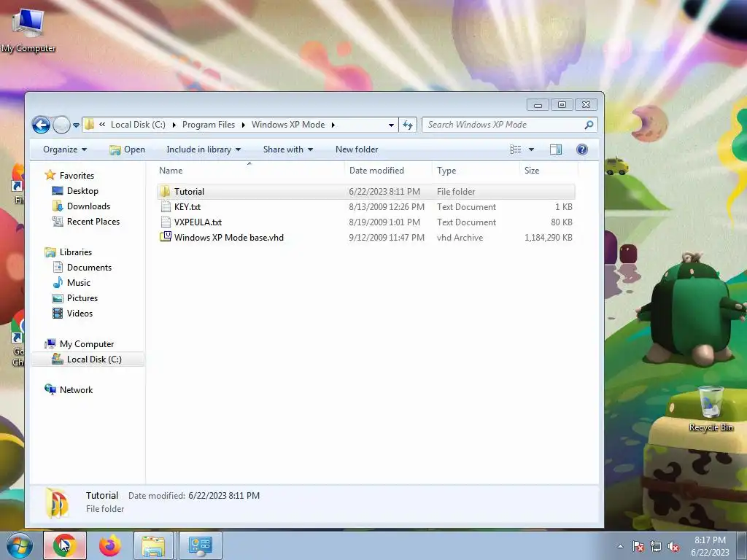Toggle the preview pane icon

pos(555,149)
